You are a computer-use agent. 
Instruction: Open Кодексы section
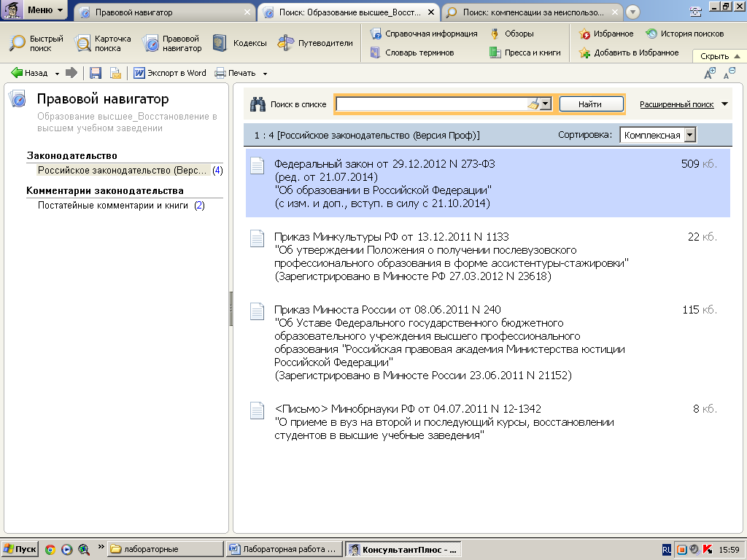(x=239, y=43)
